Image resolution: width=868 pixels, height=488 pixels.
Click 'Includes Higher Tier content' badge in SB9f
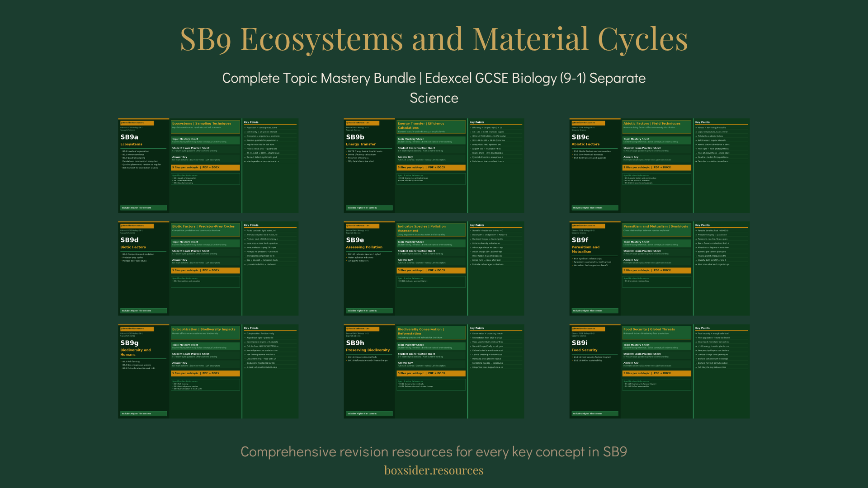pos(595,311)
